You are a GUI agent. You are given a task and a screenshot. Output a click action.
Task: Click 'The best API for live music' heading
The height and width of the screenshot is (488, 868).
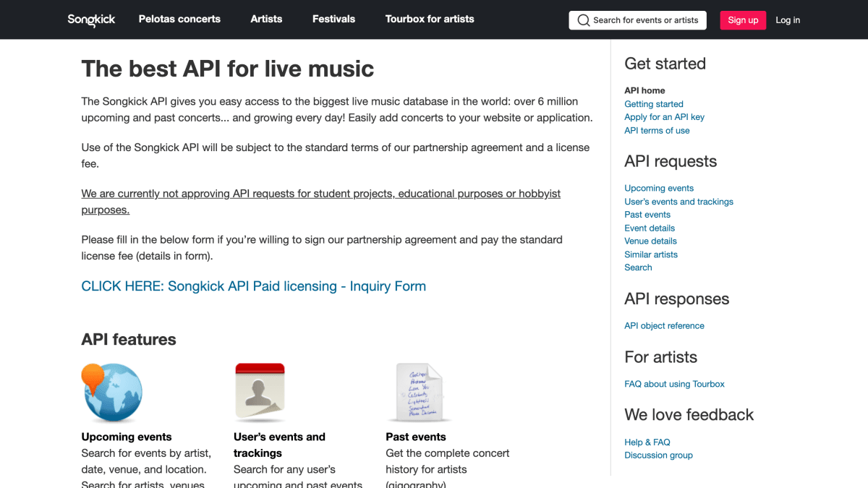pyautogui.click(x=228, y=69)
